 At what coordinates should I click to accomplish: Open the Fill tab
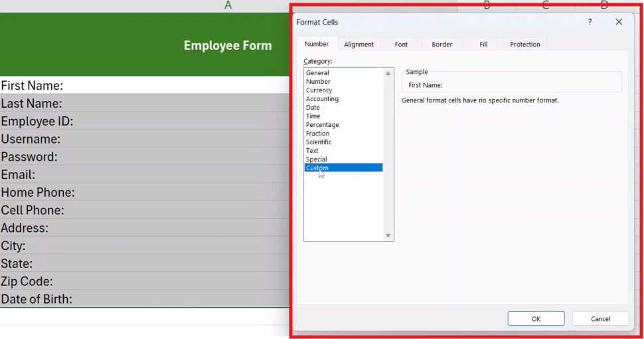pyautogui.click(x=483, y=45)
